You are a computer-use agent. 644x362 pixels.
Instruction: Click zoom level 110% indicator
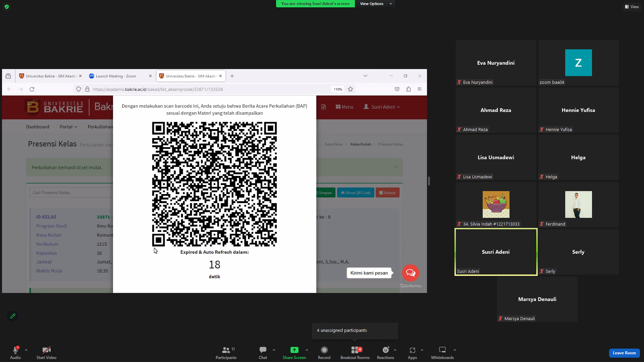point(338,89)
